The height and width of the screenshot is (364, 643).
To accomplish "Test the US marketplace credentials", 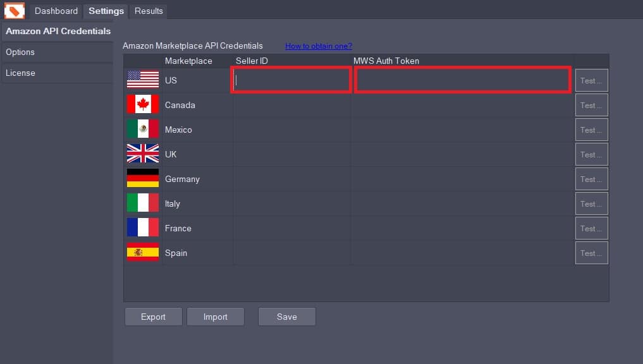I will coord(591,80).
